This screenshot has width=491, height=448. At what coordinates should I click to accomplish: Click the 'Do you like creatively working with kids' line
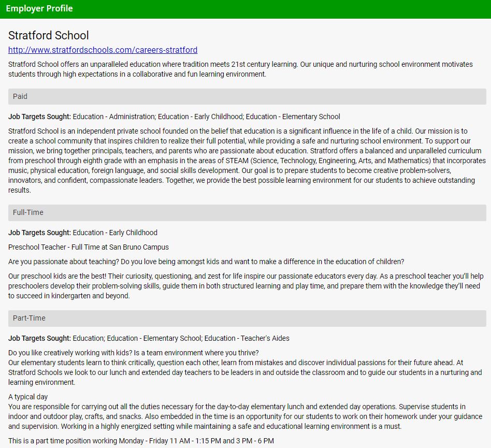coord(133,353)
